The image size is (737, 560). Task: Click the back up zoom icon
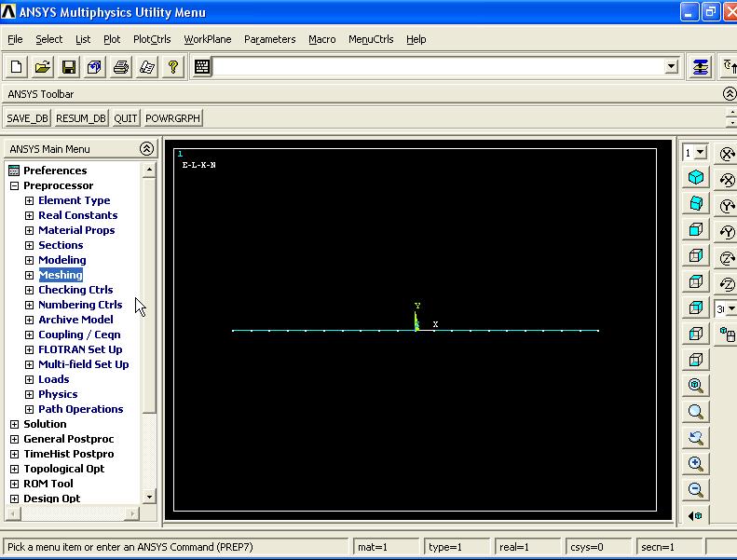[696, 438]
